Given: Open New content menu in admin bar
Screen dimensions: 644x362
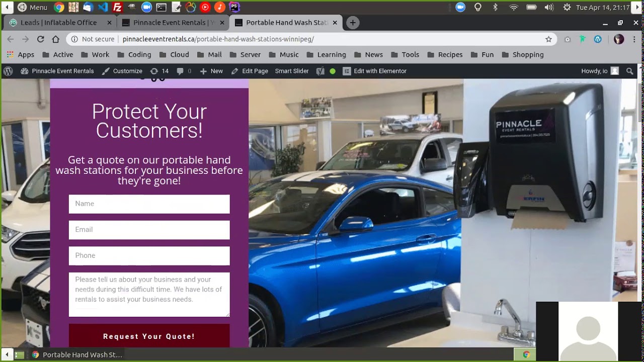Looking at the screenshot, I should coord(211,71).
